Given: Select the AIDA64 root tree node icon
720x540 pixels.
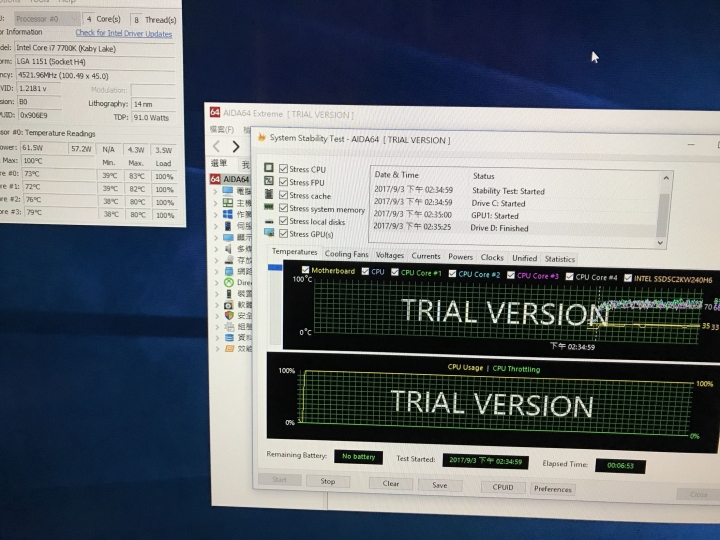Looking at the screenshot, I should click(x=215, y=179).
